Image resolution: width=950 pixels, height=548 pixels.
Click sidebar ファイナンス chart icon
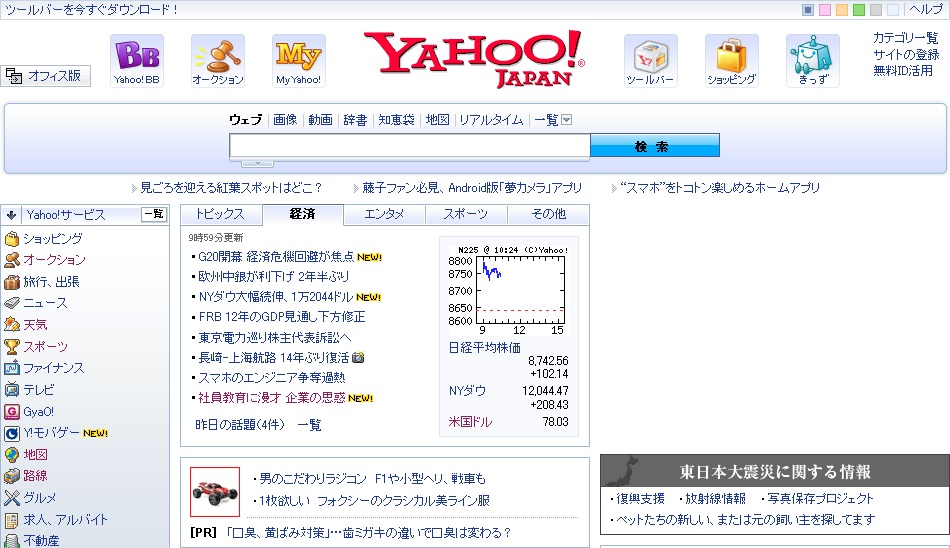(x=12, y=368)
